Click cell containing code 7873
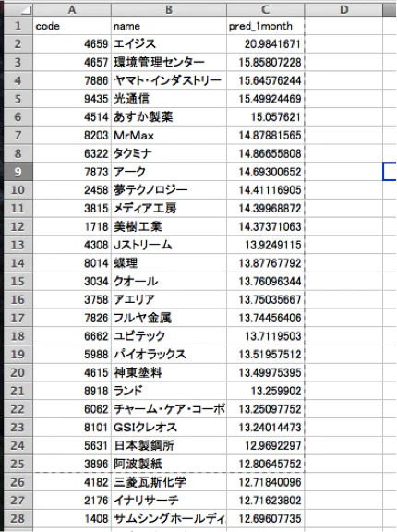Image resolution: width=397 pixels, height=532 pixels. click(x=72, y=172)
